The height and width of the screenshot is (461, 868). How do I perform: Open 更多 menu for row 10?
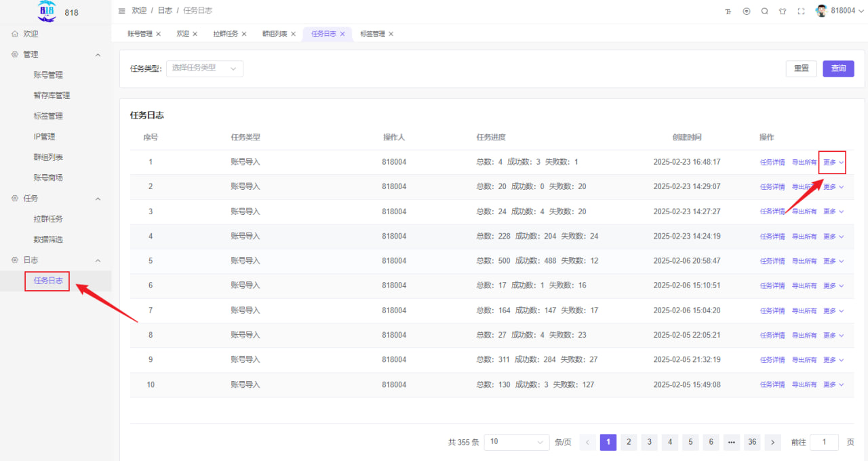833,385
